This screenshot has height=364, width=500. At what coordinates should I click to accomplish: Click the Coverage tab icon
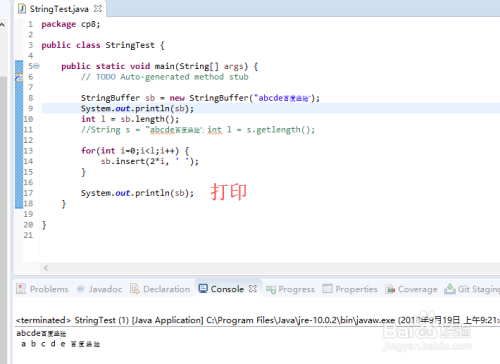(390, 289)
